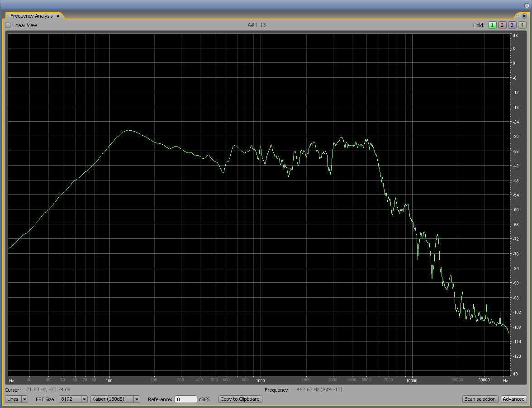This screenshot has width=532, height=408.
Task: Open the Lines graph style dropdown
Action: point(17,399)
